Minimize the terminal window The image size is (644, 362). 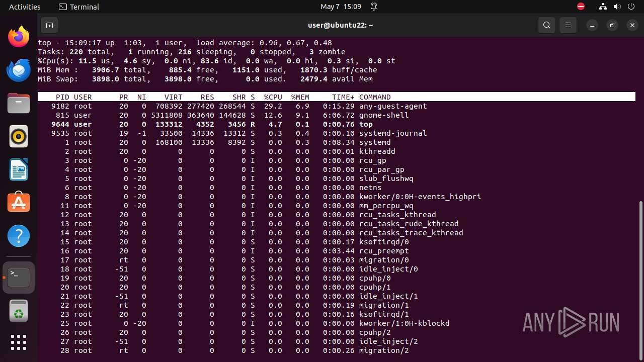(593, 25)
